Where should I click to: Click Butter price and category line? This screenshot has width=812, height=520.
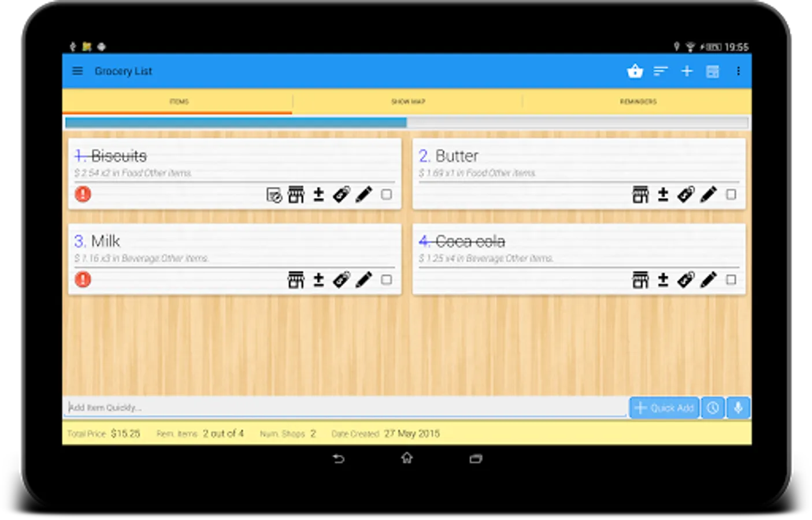pos(477,173)
